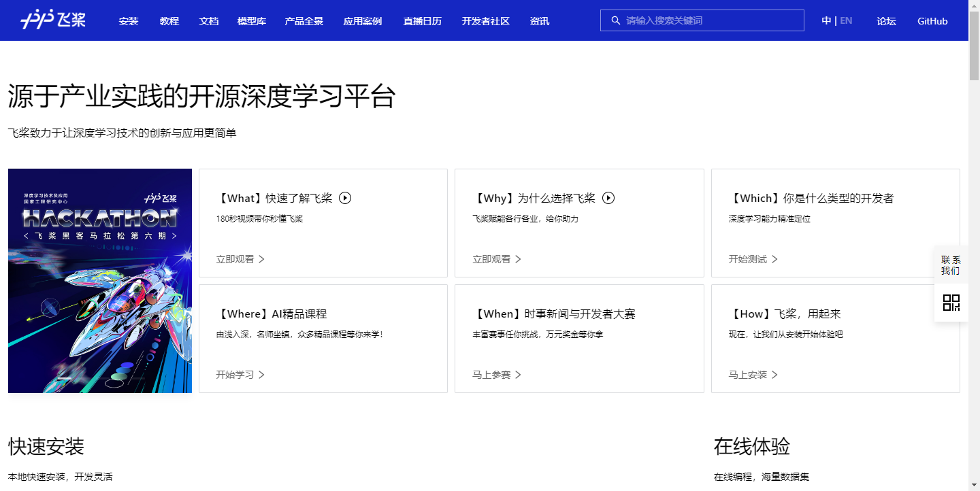Open the 模型库 menu
The image size is (980, 491).
(252, 21)
